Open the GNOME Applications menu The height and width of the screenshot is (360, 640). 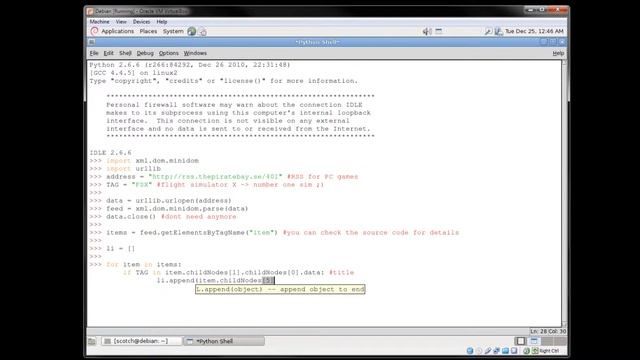[117, 31]
